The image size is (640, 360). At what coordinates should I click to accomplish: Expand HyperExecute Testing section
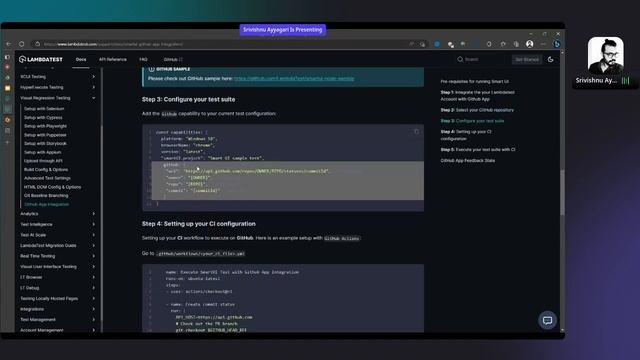tap(57, 87)
